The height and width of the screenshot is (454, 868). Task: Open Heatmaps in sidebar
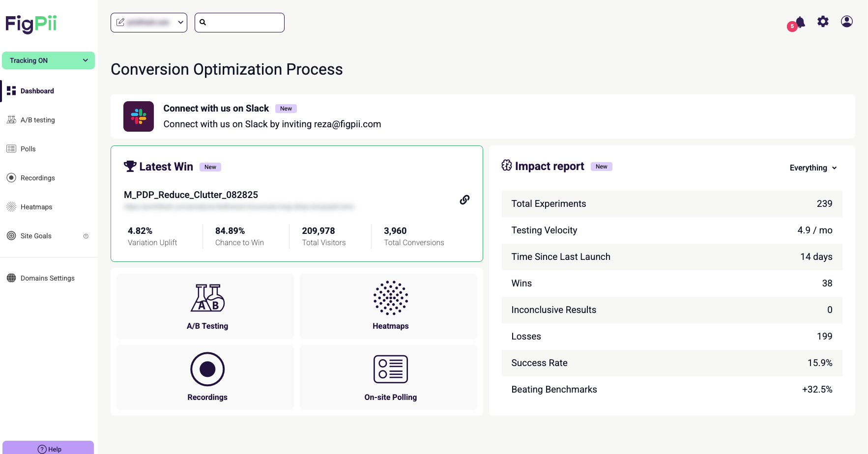coord(49,207)
